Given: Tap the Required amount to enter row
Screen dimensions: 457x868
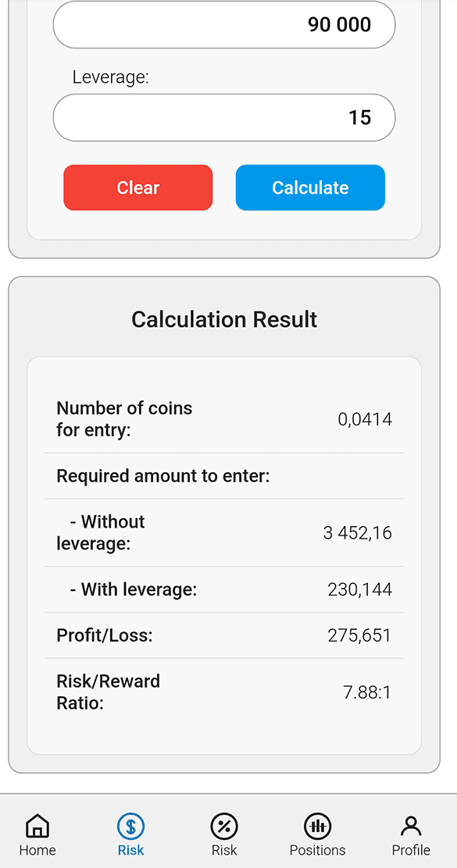Looking at the screenshot, I should click(165, 475).
